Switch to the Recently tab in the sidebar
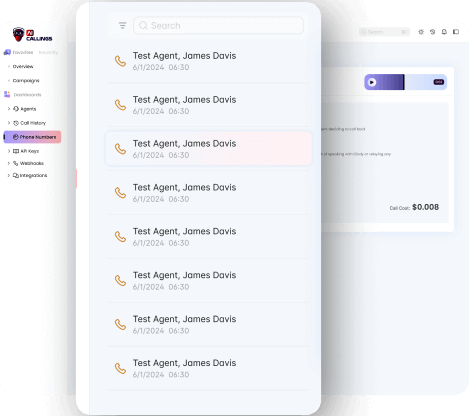The height and width of the screenshot is (416, 470). 48,52
